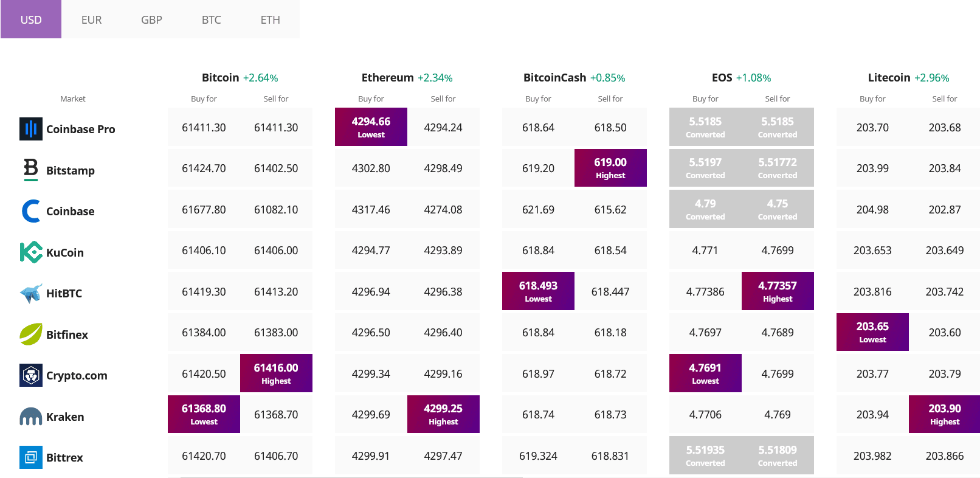Image resolution: width=980 pixels, height=478 pixels.
Task: Click Kraken EOS buy price 4.7706
Action: click(705, 414)
